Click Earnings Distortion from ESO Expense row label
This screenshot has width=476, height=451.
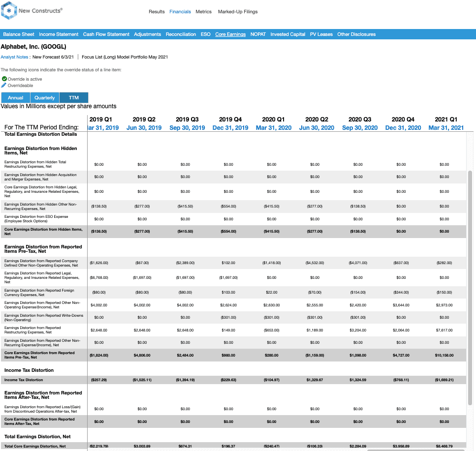click(36, 219)
